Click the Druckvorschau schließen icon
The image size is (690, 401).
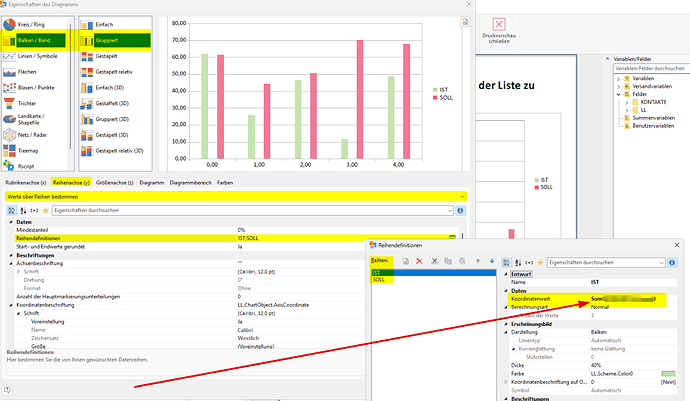point(499,24)
